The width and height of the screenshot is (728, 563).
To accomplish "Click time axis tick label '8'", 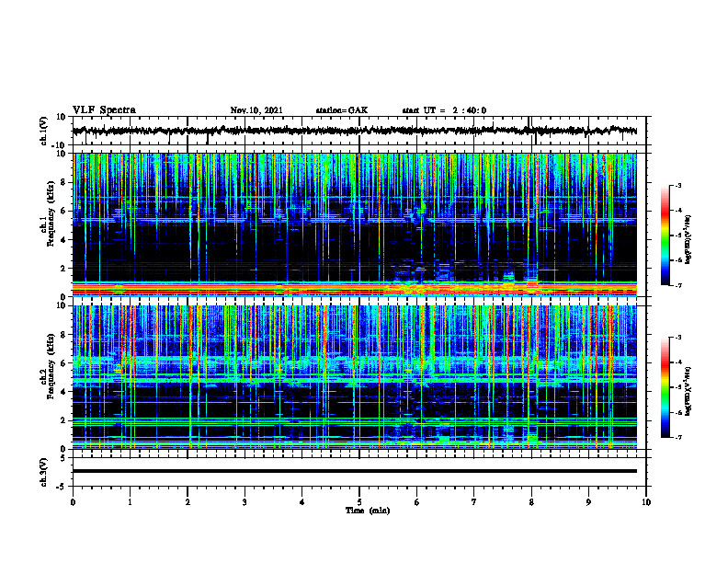I will (x=531, y=502).
